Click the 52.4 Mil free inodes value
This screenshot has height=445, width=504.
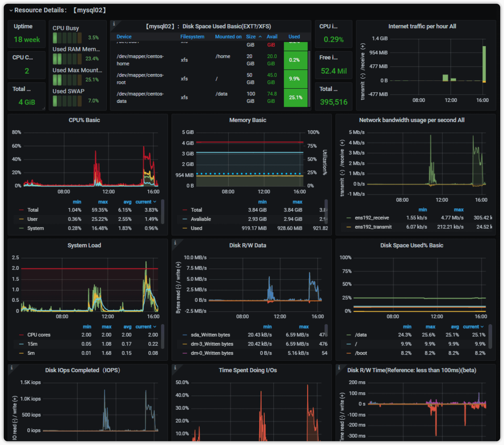click(x=333, y=71)
